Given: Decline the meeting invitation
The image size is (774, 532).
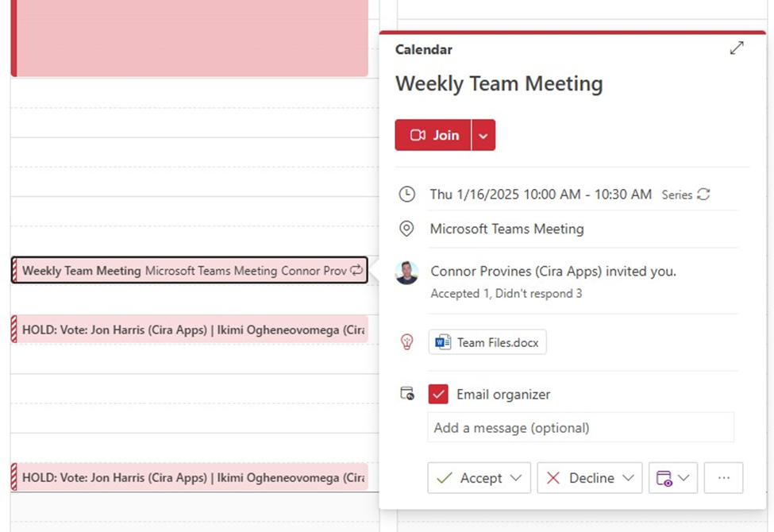Looking at the screenshot, I should coord(580,478).
